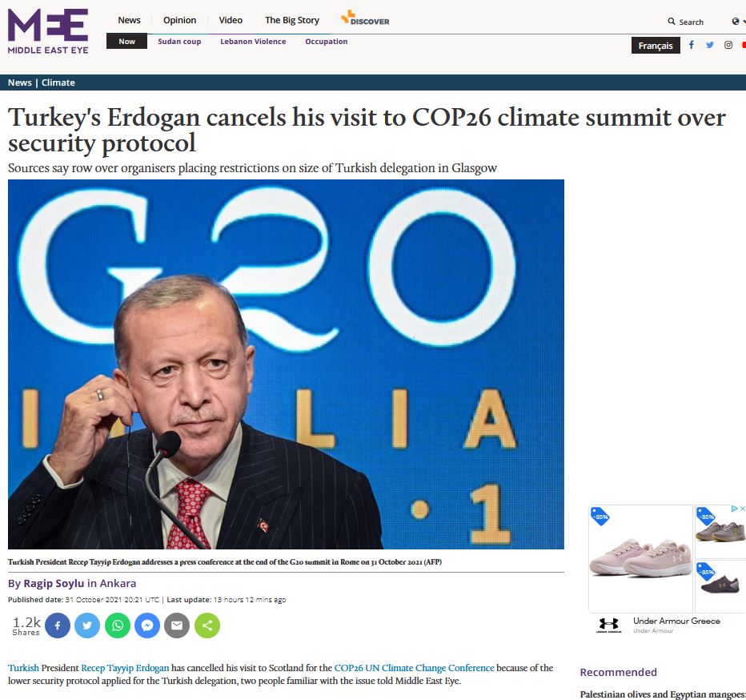Viewport: 746px width, 700px height.
Task: Open the green generic share icon
Action: [207, 626]
